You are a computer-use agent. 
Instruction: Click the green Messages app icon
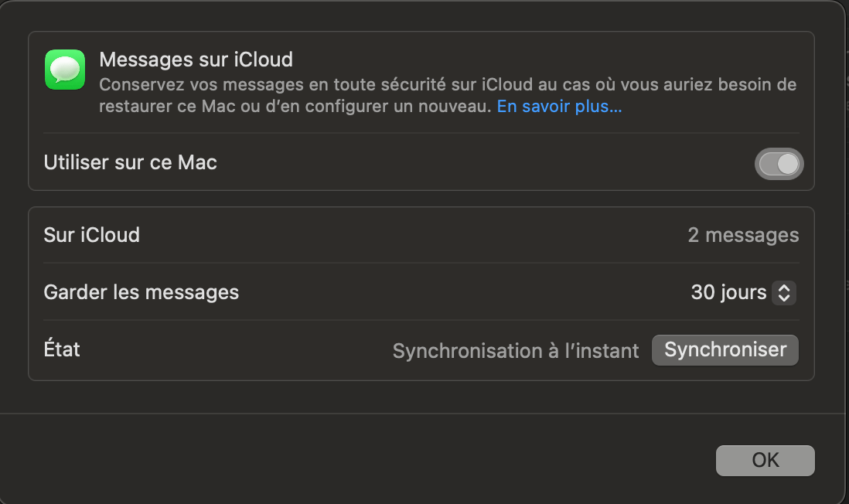65,70
